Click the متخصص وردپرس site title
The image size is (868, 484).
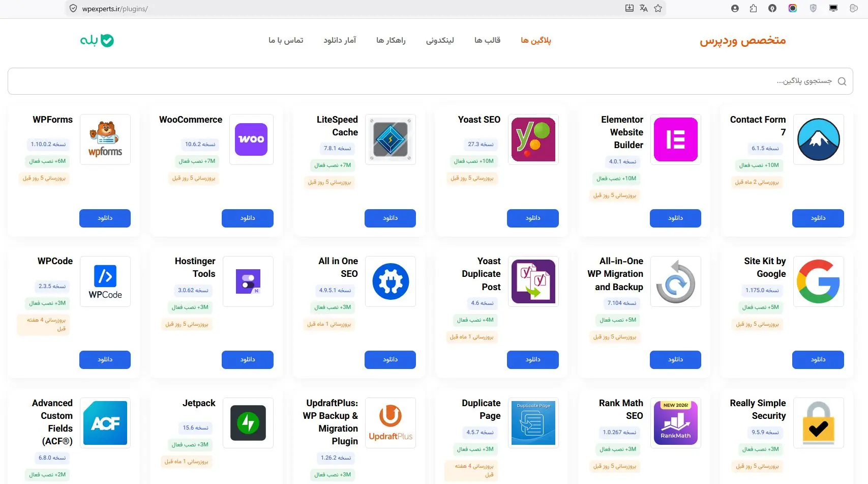pos(743,40)
